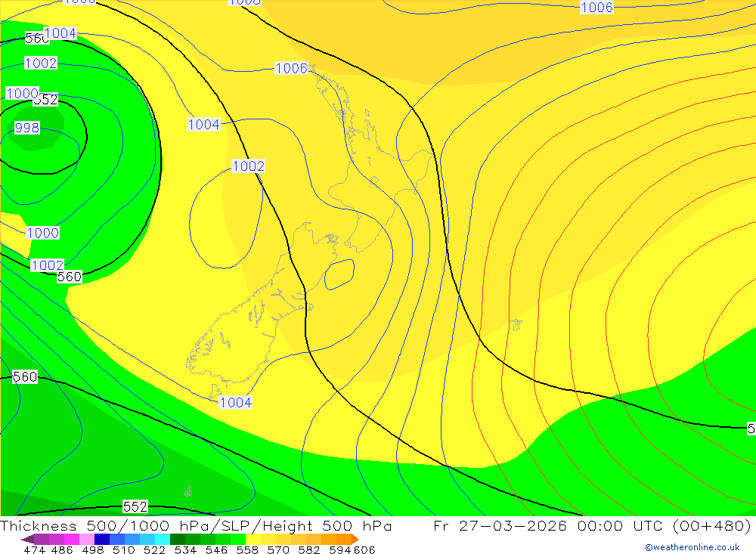Click the '1002' label over the Tasman Sea center
Screen dimensions: 756x554
pos(248,166)
